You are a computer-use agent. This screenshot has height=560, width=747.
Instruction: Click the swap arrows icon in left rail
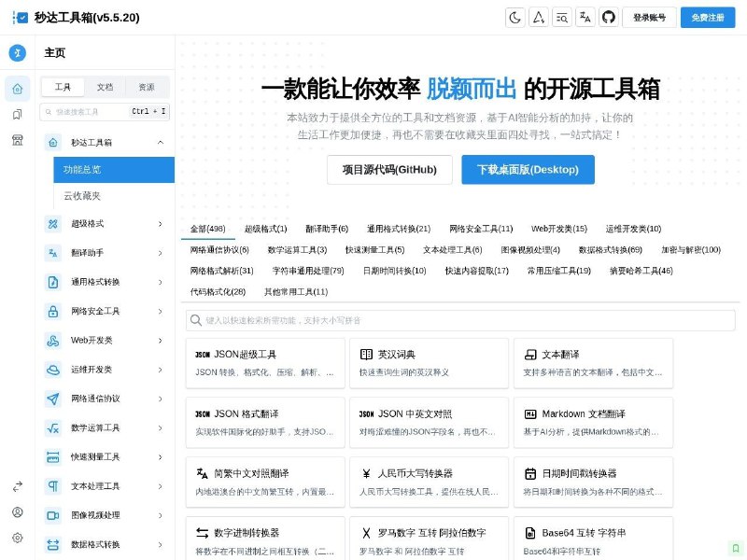coord(18,486)
